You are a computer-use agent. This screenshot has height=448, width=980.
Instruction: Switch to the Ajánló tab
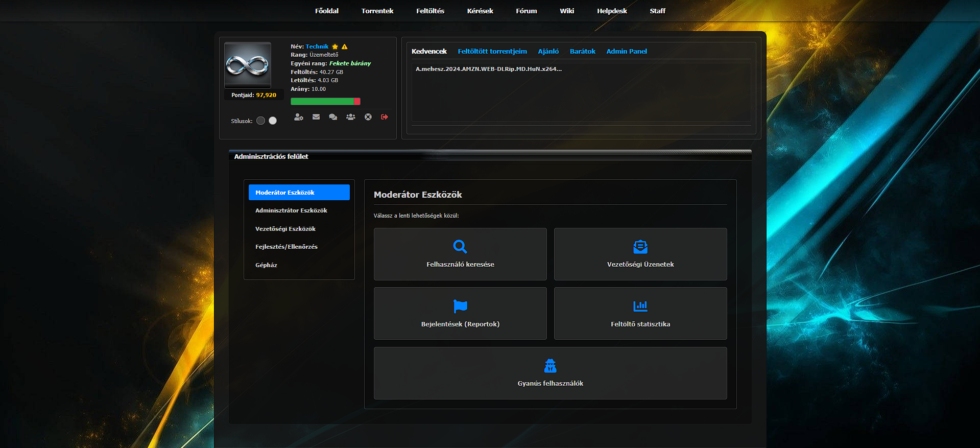point(548,51)
